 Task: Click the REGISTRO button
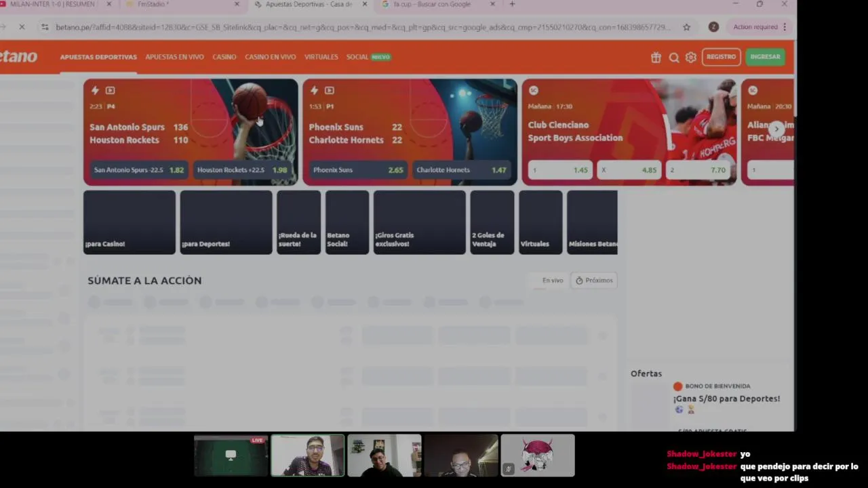click(721, 57)
